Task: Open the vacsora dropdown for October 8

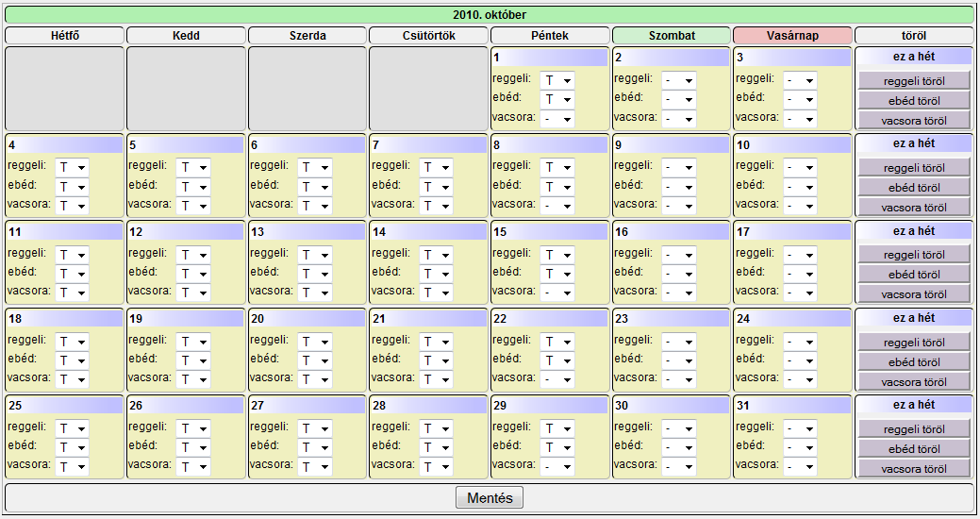Action: 557,205
